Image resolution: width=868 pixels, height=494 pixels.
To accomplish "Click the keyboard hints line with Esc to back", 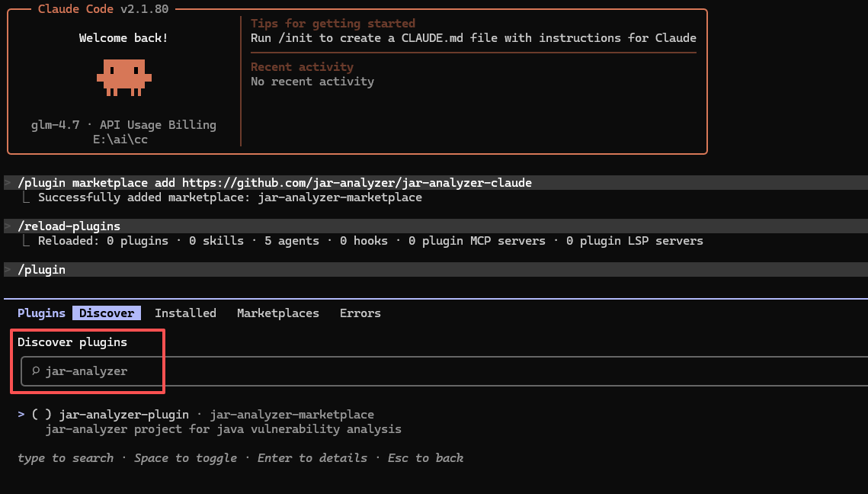I will click(x=240, y=458).
